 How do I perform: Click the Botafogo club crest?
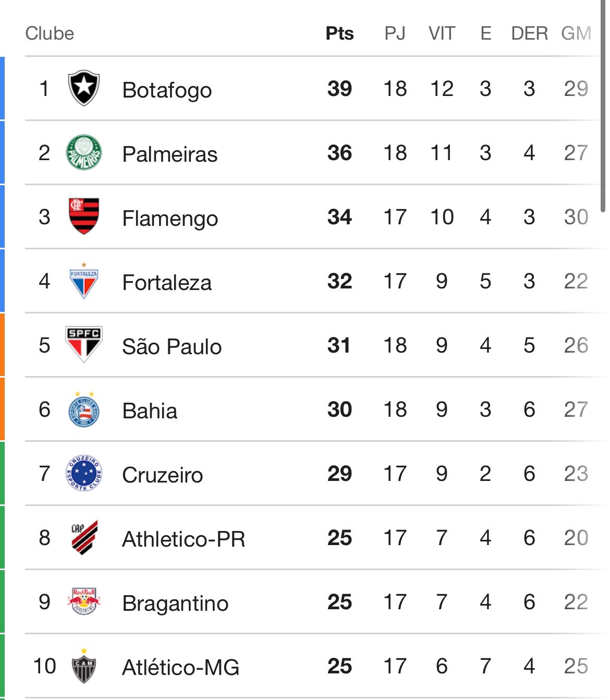tap(84, 88)
